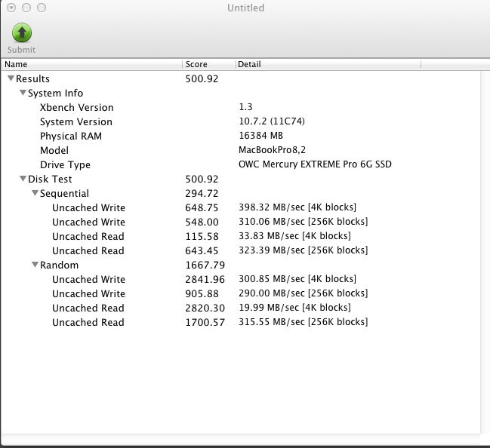Select the System Version row
Viewport: 490px width, 448px height.
241,121
